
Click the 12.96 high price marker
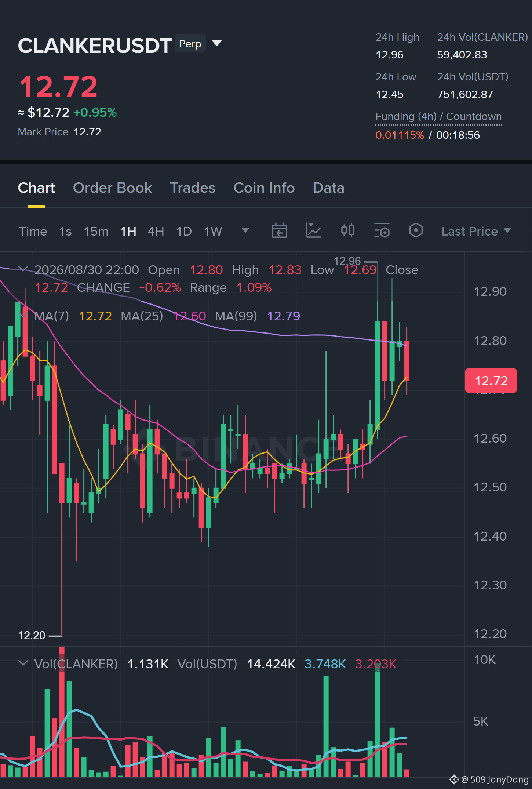click(x=347, y=261)
